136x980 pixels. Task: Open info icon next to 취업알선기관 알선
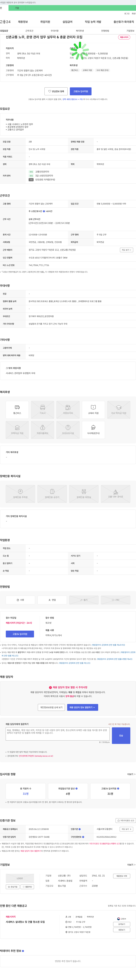[x=77, y=789]
